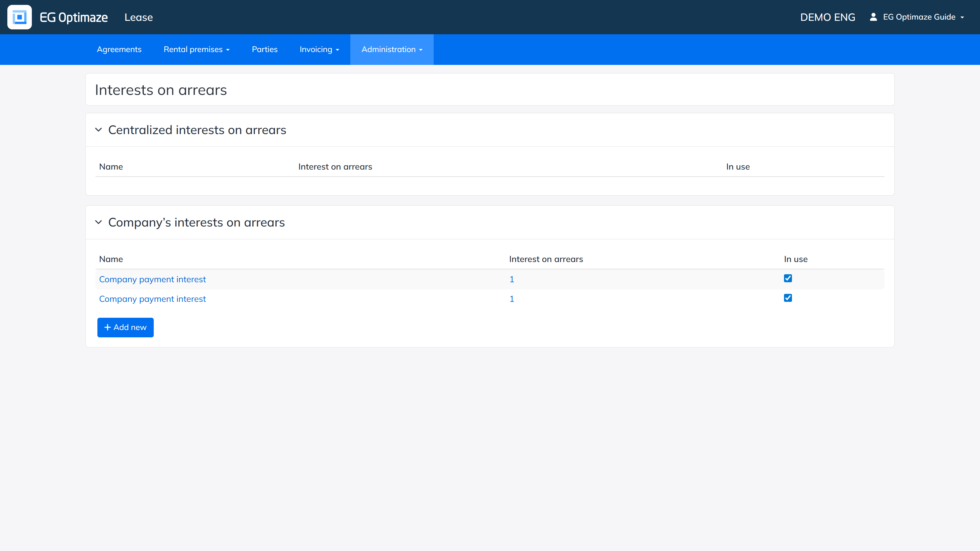
Task: Collapse the Centralized interests on arrears section
Action: click(99, 130)
